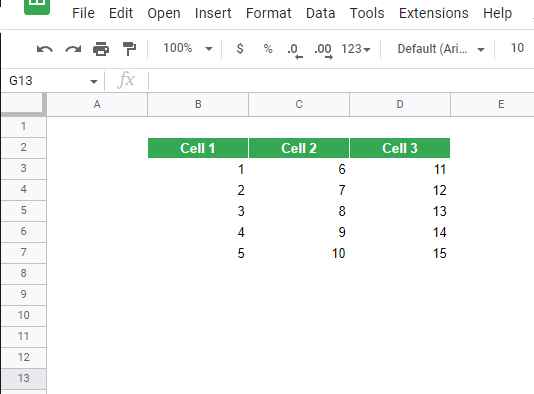Click the green 'Cell 2' header cell
The height and width of the screenshot is (394, 534).
point(299,148)
